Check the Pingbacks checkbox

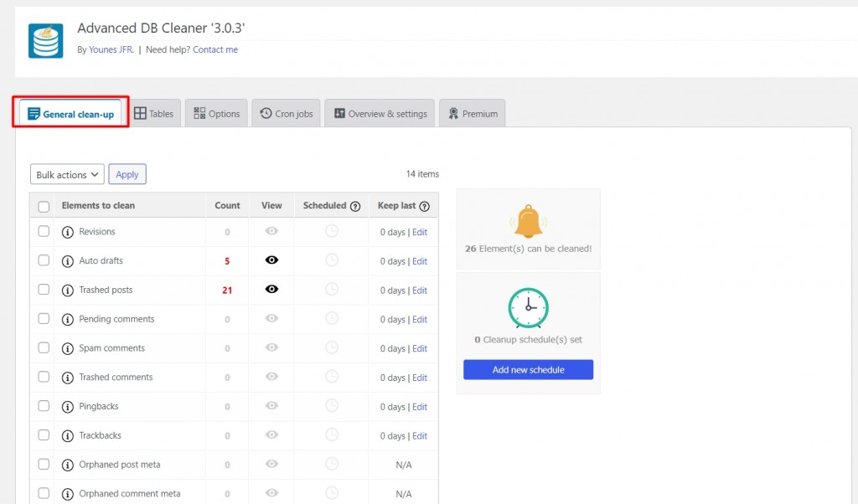[x=44, y=405]
